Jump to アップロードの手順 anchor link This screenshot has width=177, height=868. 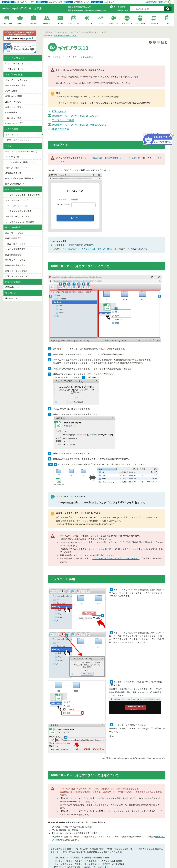pyautogui.click(x=63, y=120)
